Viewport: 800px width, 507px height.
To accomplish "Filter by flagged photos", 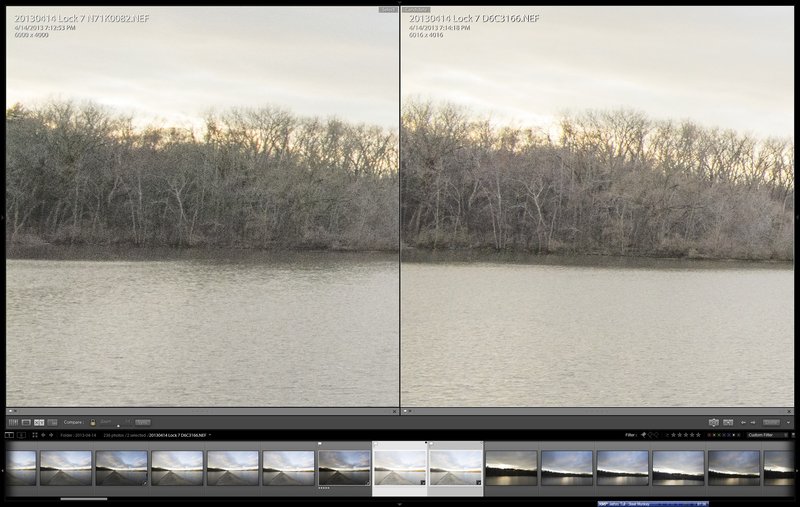I will click(643, 435).
